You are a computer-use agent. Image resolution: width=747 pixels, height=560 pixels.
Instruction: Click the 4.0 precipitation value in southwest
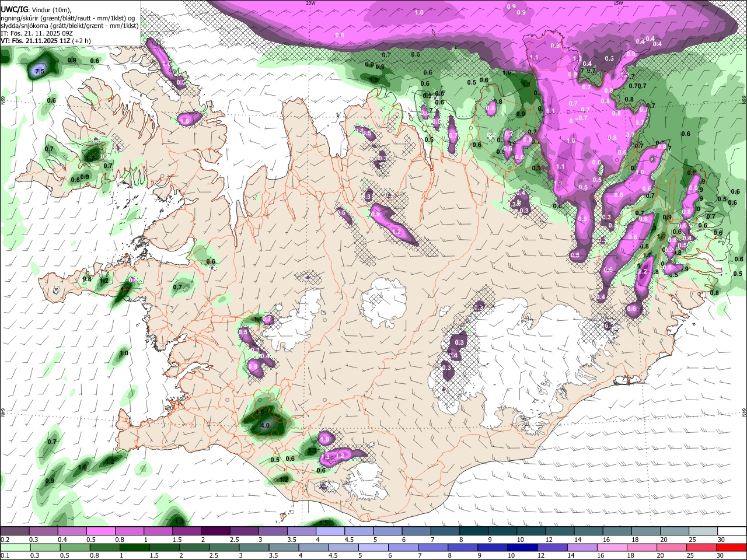point(264,426)
